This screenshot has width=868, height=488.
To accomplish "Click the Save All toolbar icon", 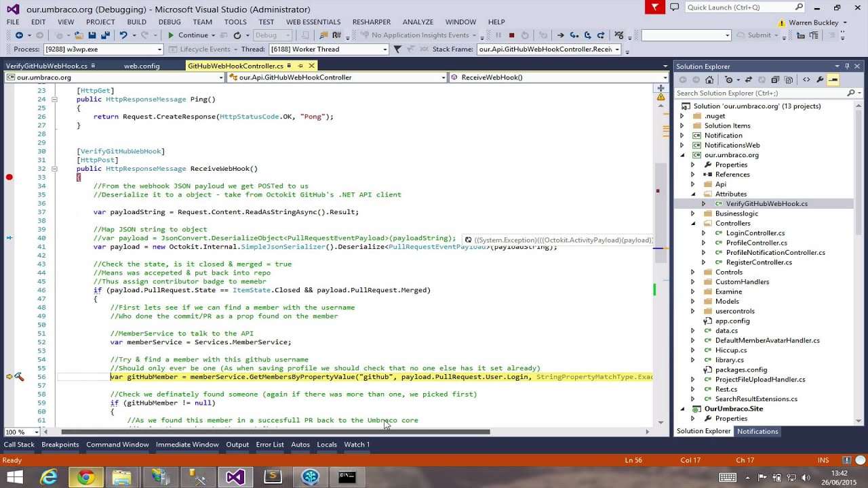I will tap(105, 35).
